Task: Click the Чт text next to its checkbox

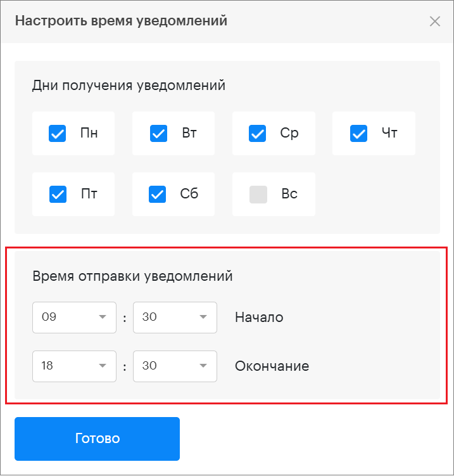Action: pyautogui.click(x=389, y=134)
